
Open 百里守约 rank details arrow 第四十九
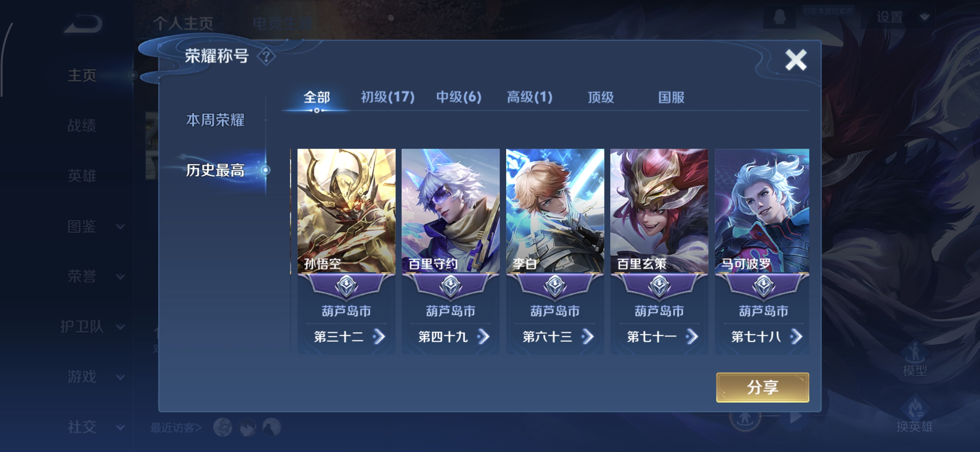tap(483, 337)
